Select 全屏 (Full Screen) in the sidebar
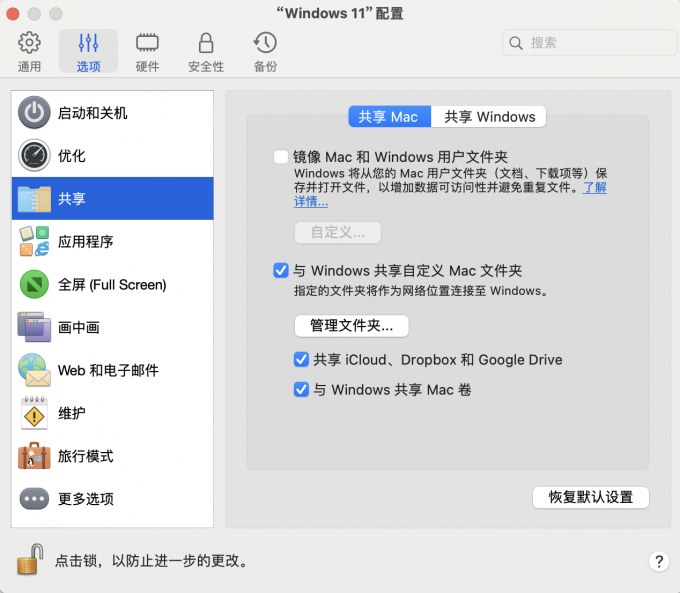Image resolution: width=680 pixels, height=593 pixels. (x=113, y=284)
